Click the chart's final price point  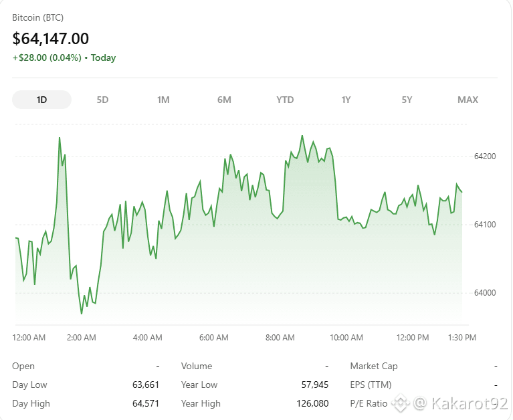tap(461, 192)
